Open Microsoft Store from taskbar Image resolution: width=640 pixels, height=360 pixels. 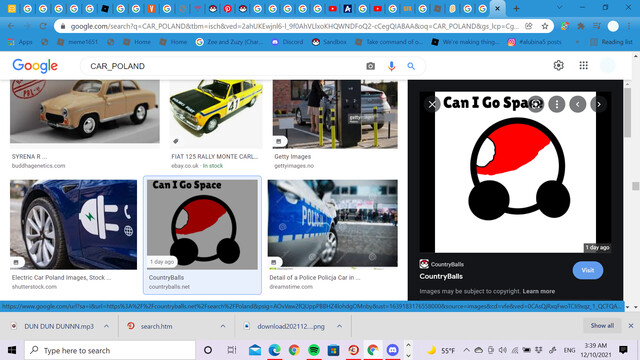pos(333,350)
